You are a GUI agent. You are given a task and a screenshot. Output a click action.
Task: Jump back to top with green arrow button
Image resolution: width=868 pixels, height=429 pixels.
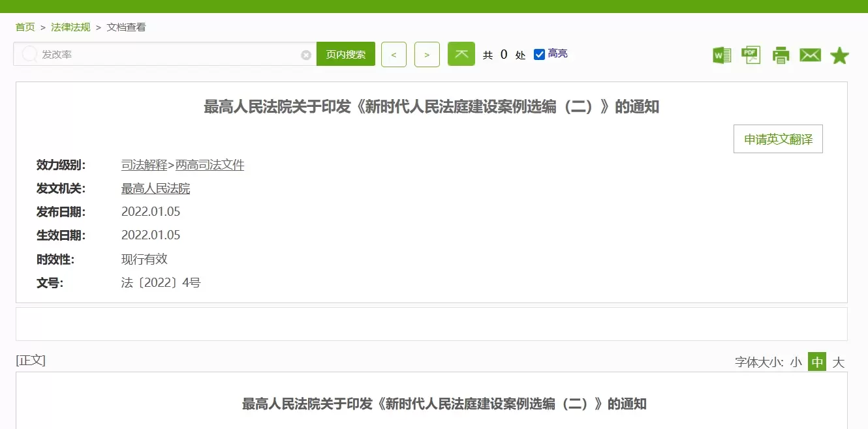tap(461, 54)
